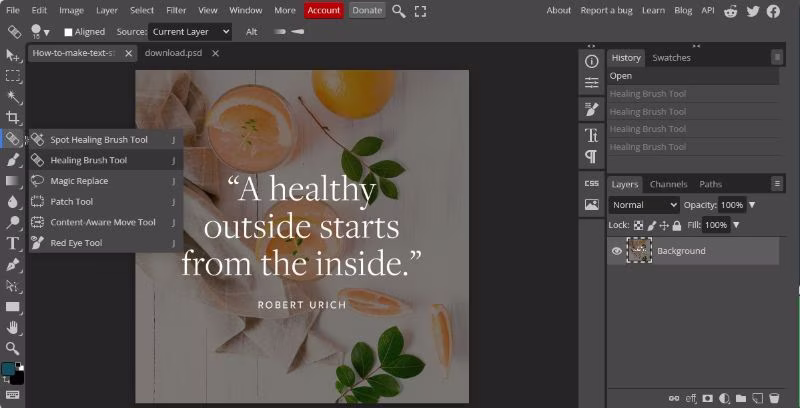The image size is (800, 408).
Task: Choose Patch Tool from flyout
Action: [x=105, y=202]
